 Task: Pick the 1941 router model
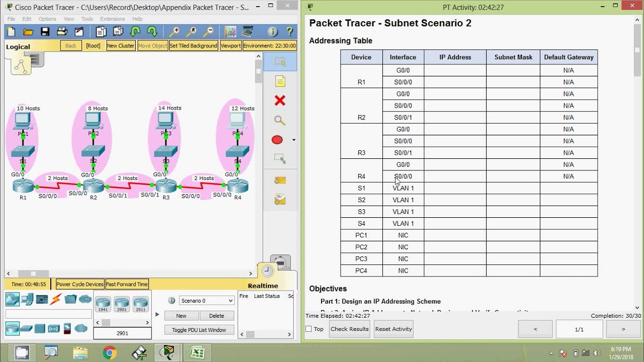click(103, 304)
